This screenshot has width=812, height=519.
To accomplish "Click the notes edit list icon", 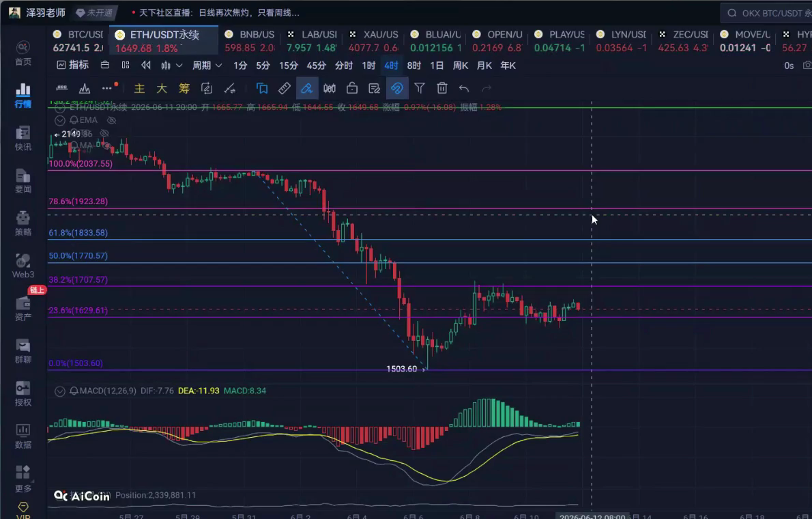I will click(x=375, y=88).
